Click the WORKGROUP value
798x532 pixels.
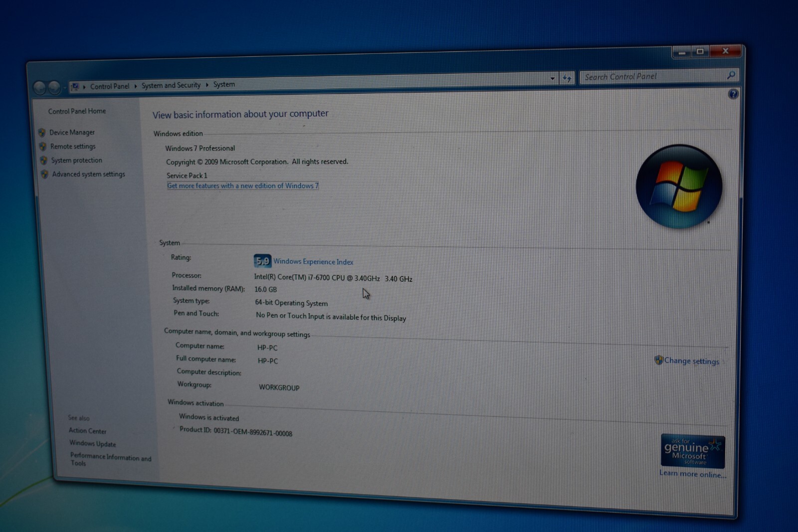pyautogui.click(x=279, y=387)
